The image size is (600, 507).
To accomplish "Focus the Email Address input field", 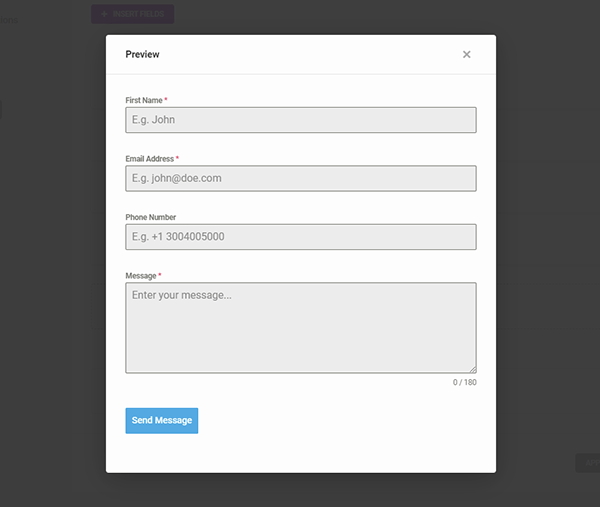I will click(x=300, y=178).
